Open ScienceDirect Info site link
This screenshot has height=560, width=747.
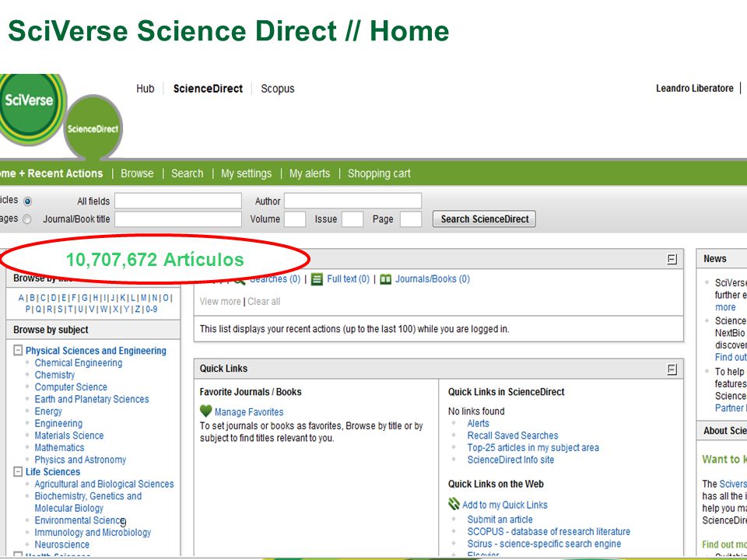click(510, 460)
